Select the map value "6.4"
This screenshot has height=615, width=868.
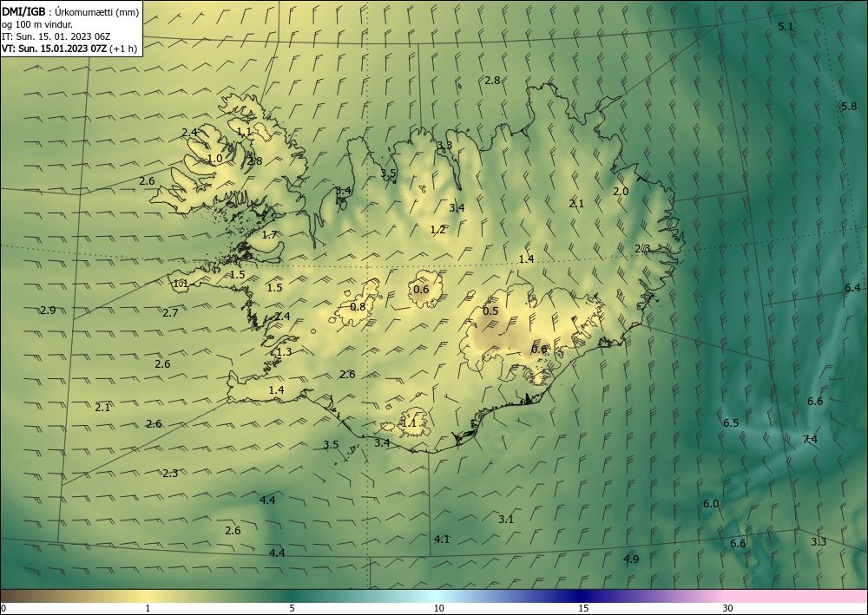click(852, 288)
